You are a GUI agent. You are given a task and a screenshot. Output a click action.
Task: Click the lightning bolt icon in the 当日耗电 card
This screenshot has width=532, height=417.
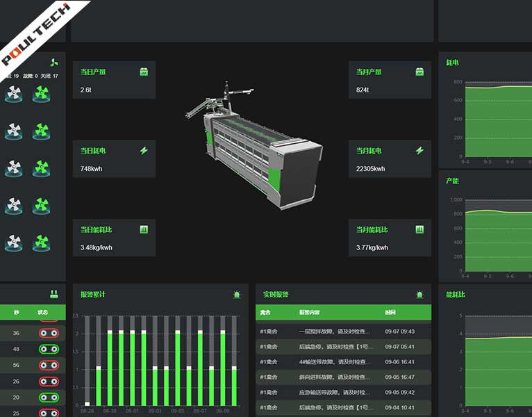click(x=144, y=150)
